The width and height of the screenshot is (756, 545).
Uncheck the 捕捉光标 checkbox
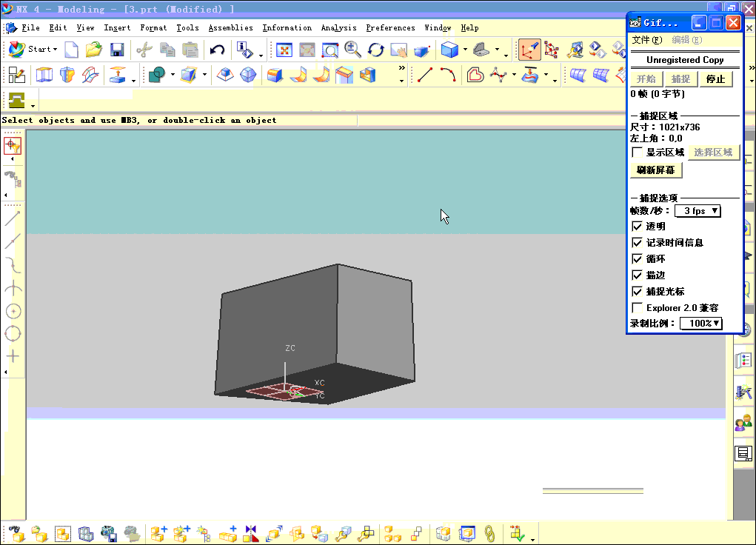[x=637, y=291]
